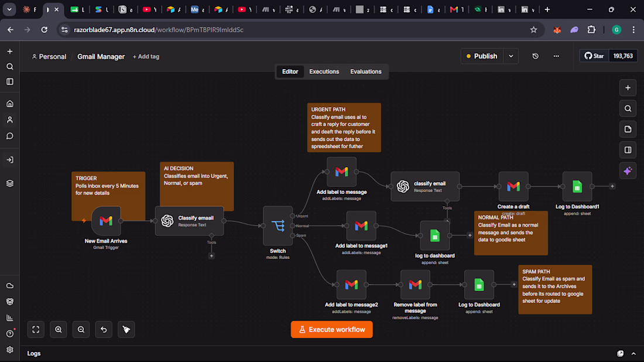Open the Google profile avatar
The width and height of the screenshot is (644, 362).
pos(616,30)
